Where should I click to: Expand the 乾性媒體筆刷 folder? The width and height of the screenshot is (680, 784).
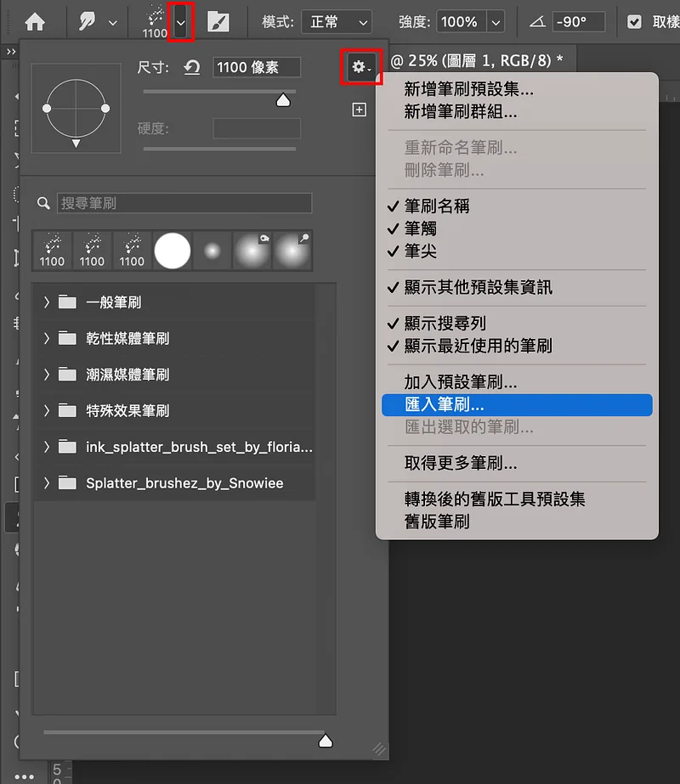pos(47,339)
